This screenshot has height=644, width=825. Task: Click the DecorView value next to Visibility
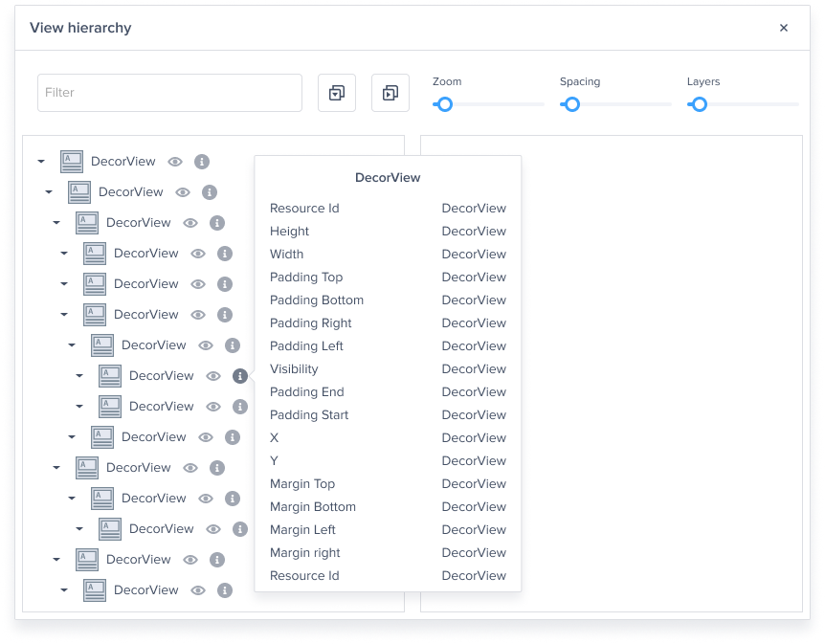[x=474, y=368]
